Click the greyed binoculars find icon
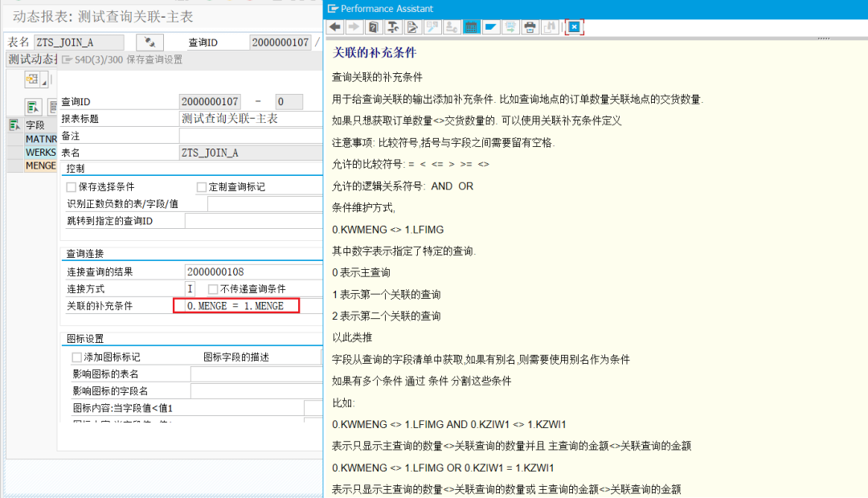 (x=549, y=27)
